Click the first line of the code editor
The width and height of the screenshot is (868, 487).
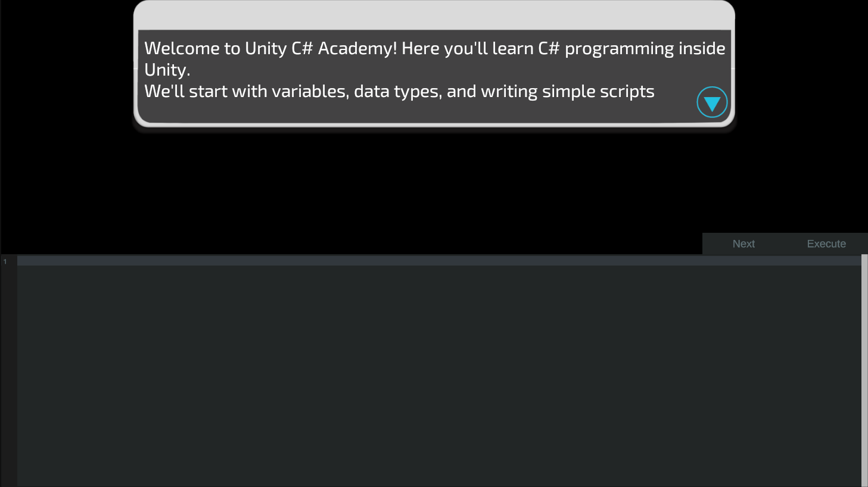[238, 261]
